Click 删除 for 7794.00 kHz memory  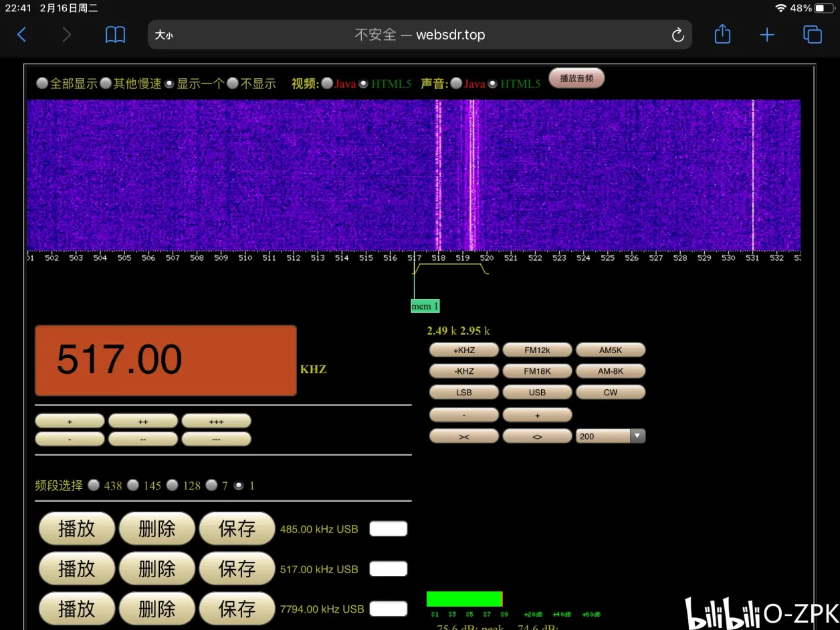(x=156, y=609)
